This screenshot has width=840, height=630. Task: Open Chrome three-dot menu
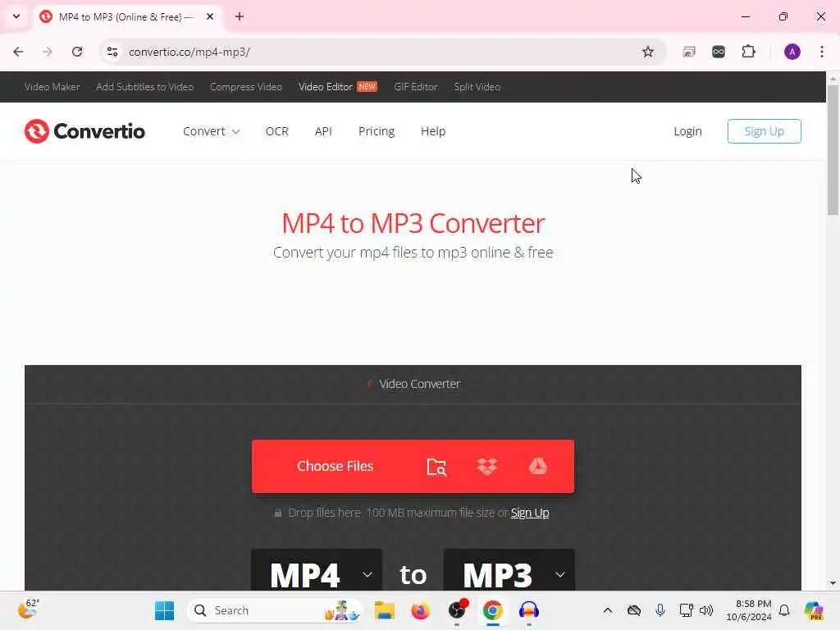822,52
